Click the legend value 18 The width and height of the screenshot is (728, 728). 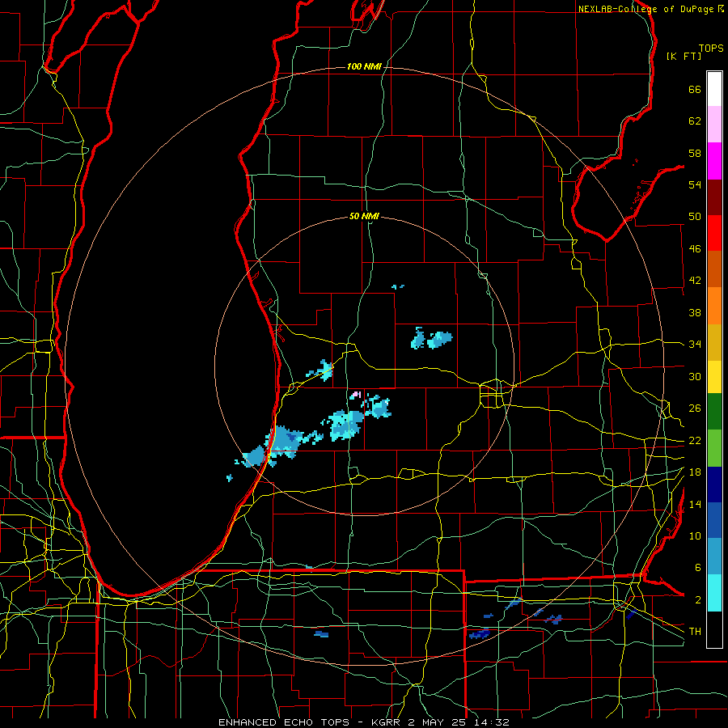pyautogui.click(x=695, y=472)
